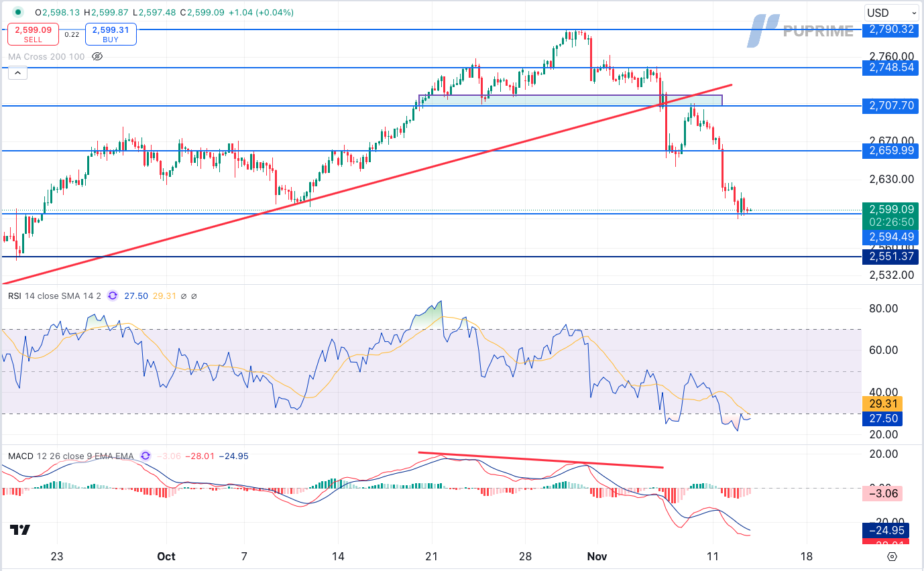This screenshot has height=571, width=924.
Task: Open the USD currency dropdown
Action: pyautogui.click(x=891, y=13)
